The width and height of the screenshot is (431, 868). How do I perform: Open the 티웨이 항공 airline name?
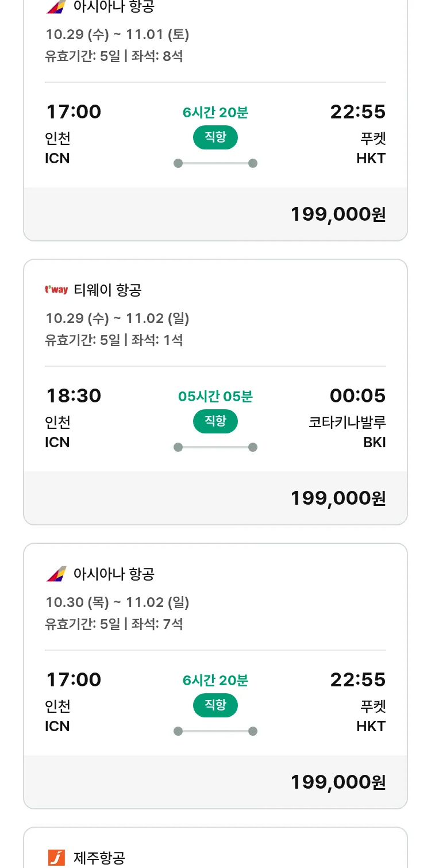coord(107,290)
